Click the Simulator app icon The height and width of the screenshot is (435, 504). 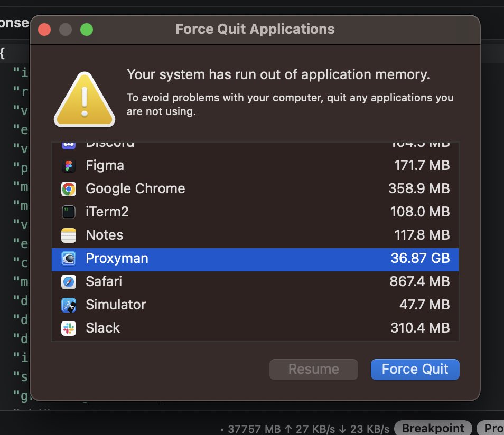click(x=69, y=305)
